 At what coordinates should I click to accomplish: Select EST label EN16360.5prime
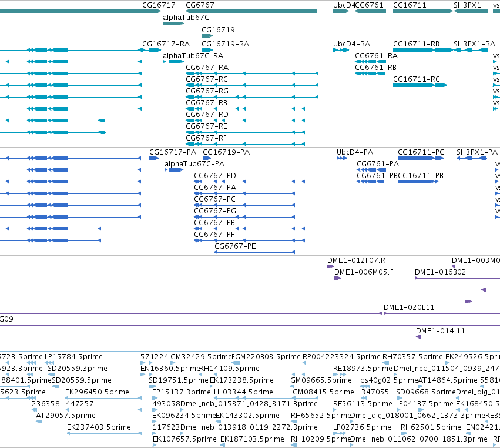pyautogui.click(x=170, y=369)
